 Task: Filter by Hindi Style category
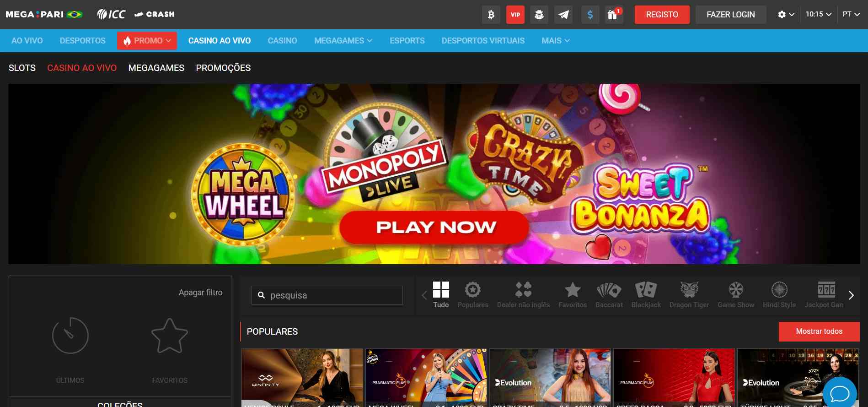click(x=779, y=295)
